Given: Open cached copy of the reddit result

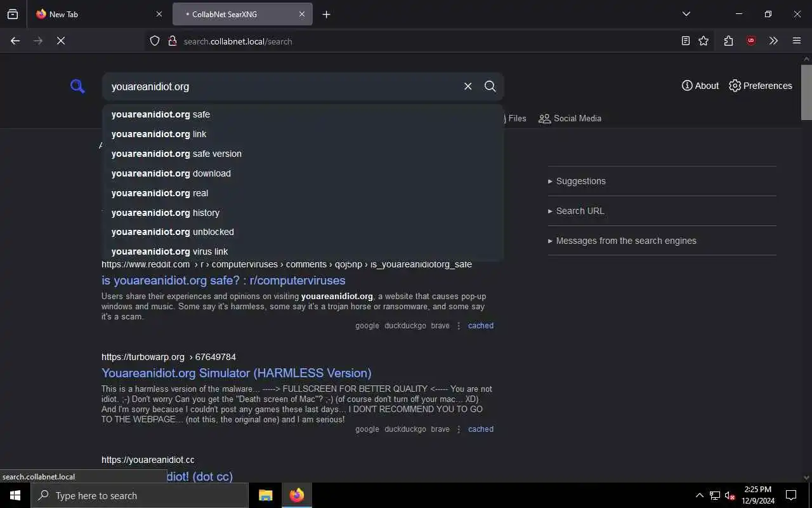Looking at the screenshot, I should (x=481, y=326).
